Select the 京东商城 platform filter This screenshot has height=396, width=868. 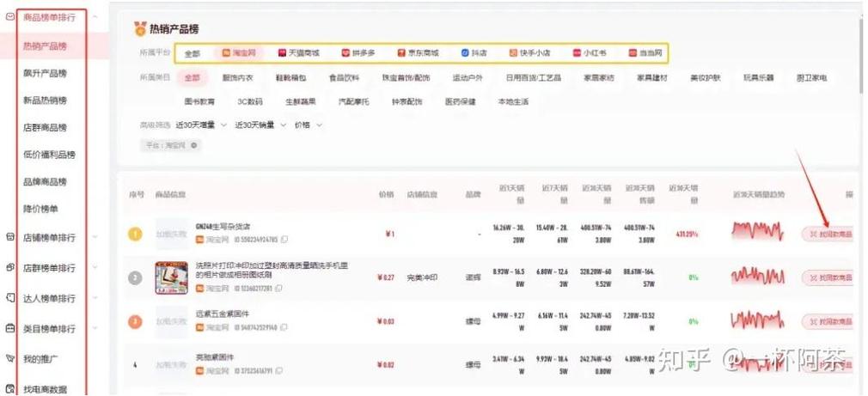point(418,53)
